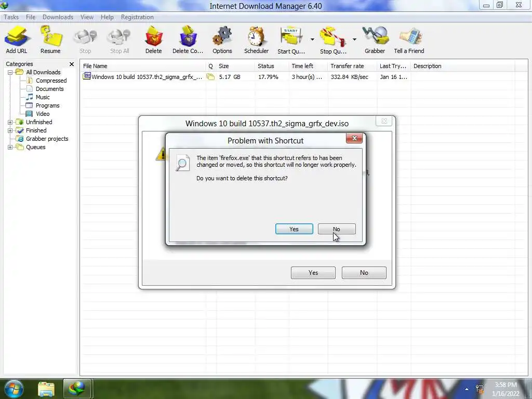Close the Categories panel
The image size is (532, 399).
[72, 64]
